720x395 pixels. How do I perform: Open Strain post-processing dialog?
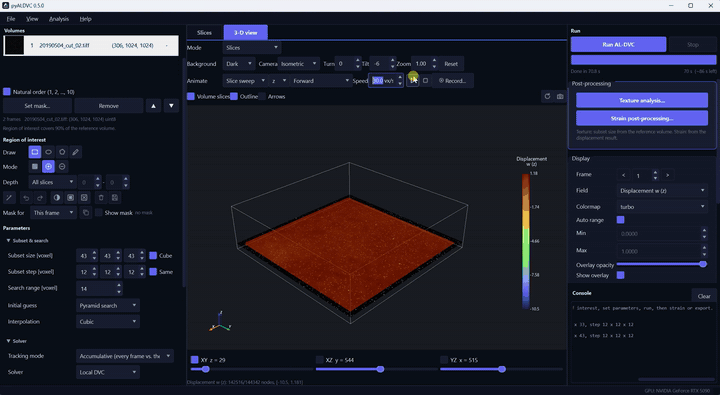coord(642,118)
